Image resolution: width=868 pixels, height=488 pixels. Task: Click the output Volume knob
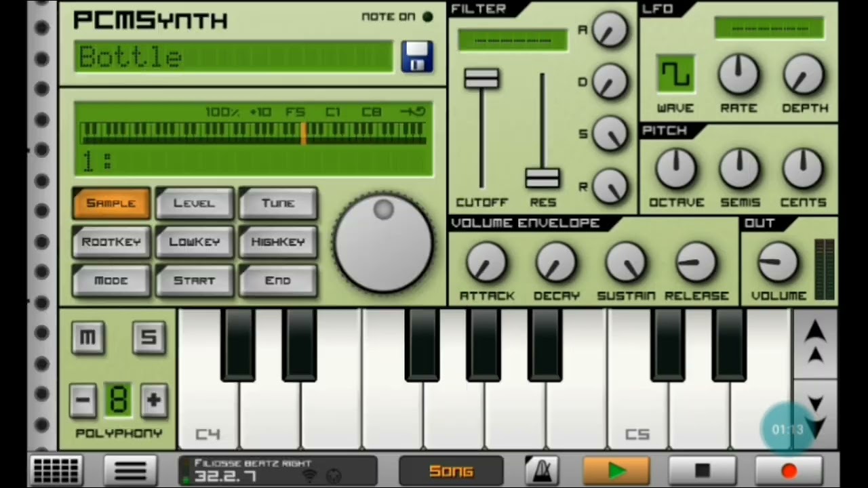pyautogui.click(x=778, y=263)
